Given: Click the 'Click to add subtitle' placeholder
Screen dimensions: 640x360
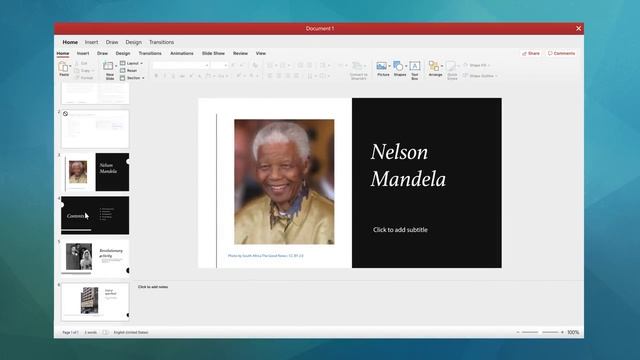Looking at the screenshot, I should coord(400,230).
